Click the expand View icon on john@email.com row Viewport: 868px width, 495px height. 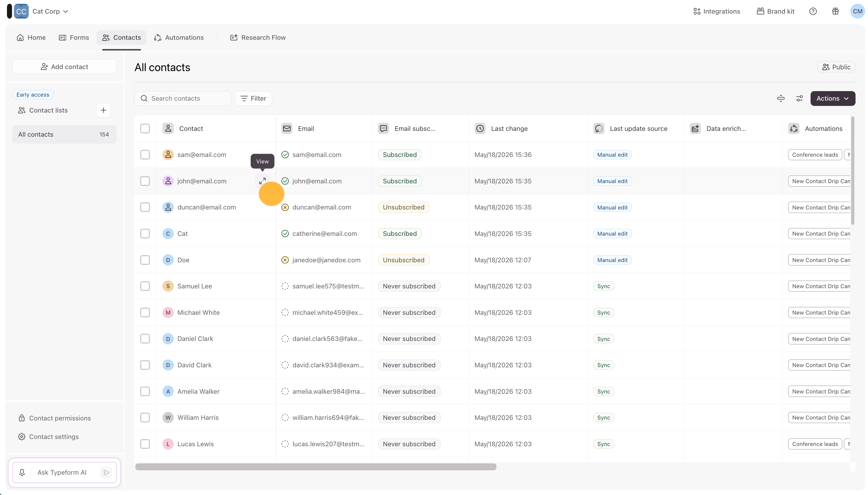(x=262, y=181)
